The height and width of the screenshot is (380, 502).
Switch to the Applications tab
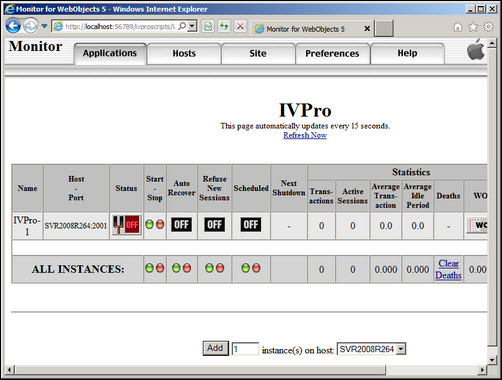point(110,53)
